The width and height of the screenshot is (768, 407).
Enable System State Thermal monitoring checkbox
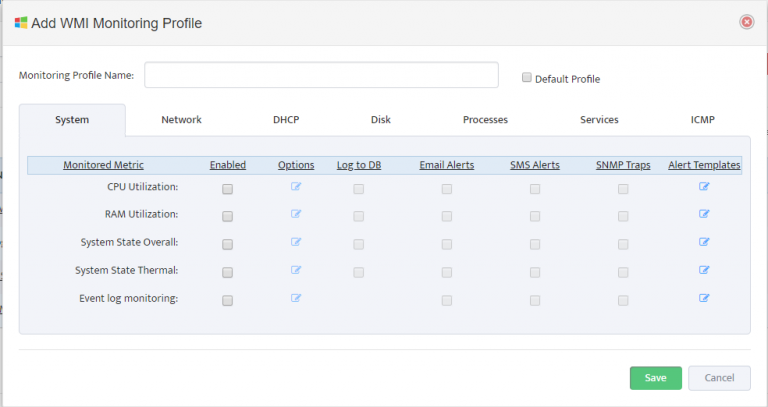click(x=228, y=272)
